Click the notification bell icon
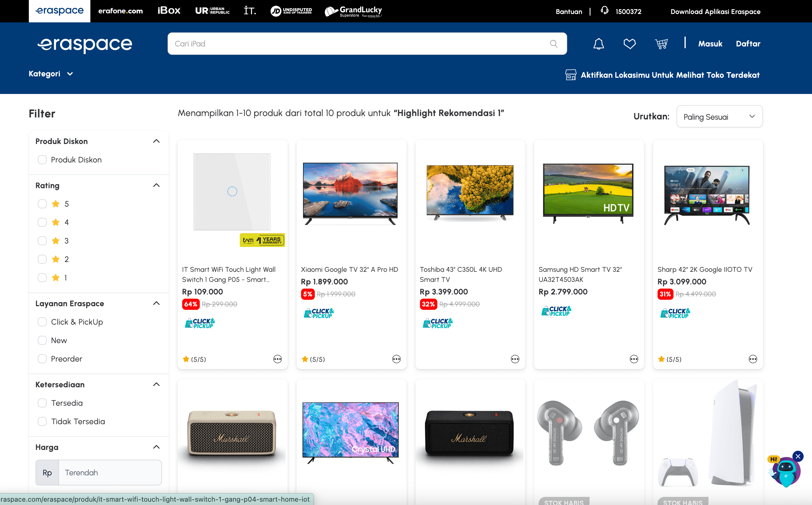The width and height of the screenshot is (812, 505). pos(598,44)
